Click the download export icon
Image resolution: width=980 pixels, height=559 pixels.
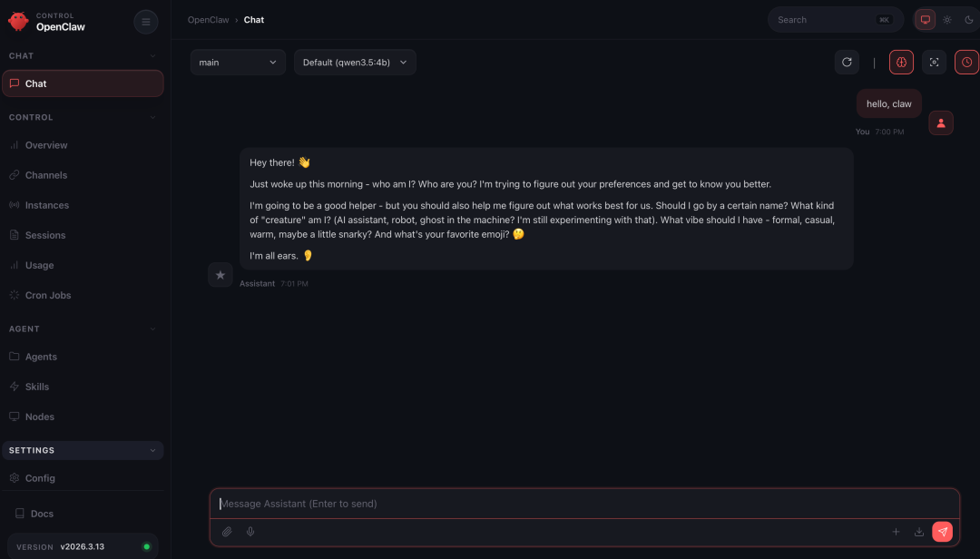[x=919, y=532]
